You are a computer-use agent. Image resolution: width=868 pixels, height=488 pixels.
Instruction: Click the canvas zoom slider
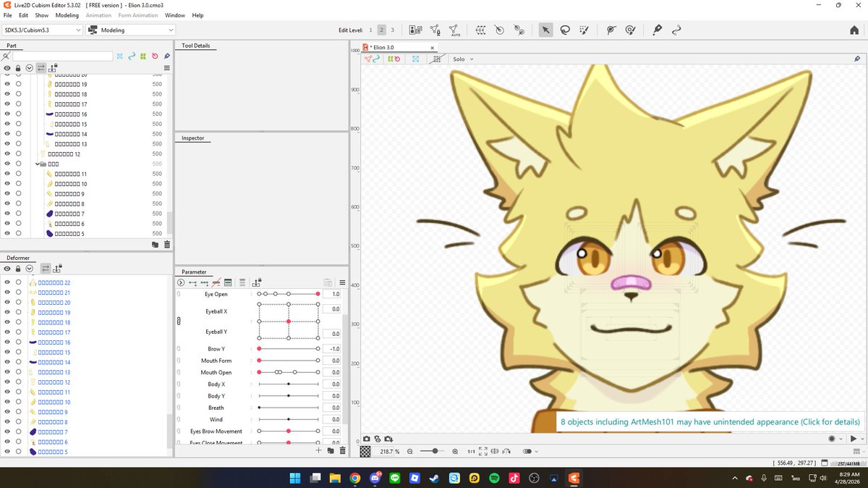coord(434,451)
